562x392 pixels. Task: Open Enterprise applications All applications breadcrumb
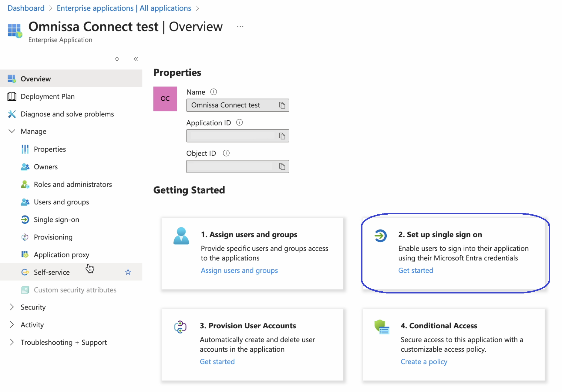(124, 8)
